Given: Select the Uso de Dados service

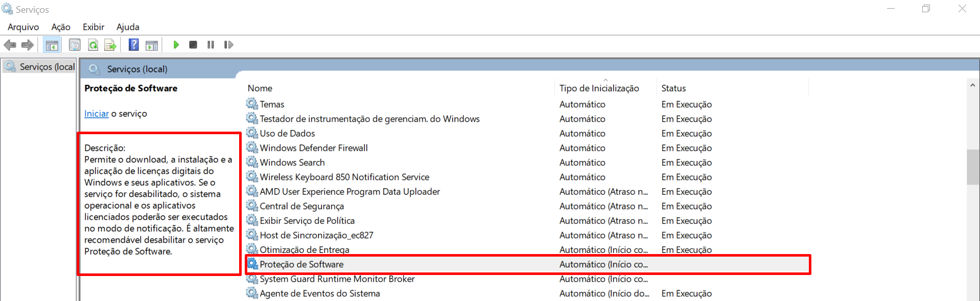Looking at the screenshot, I should [527, 133].
